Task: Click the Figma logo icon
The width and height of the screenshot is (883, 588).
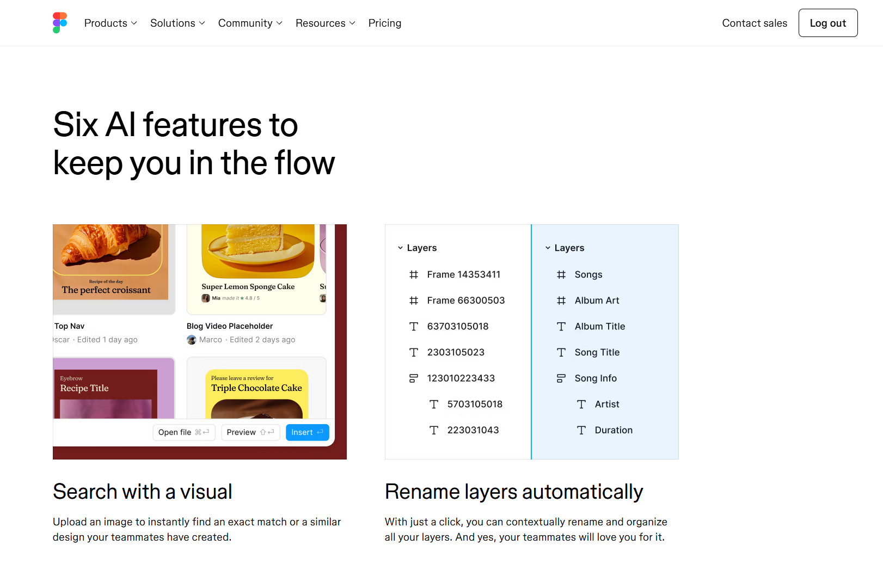Action: click(60, 23)
